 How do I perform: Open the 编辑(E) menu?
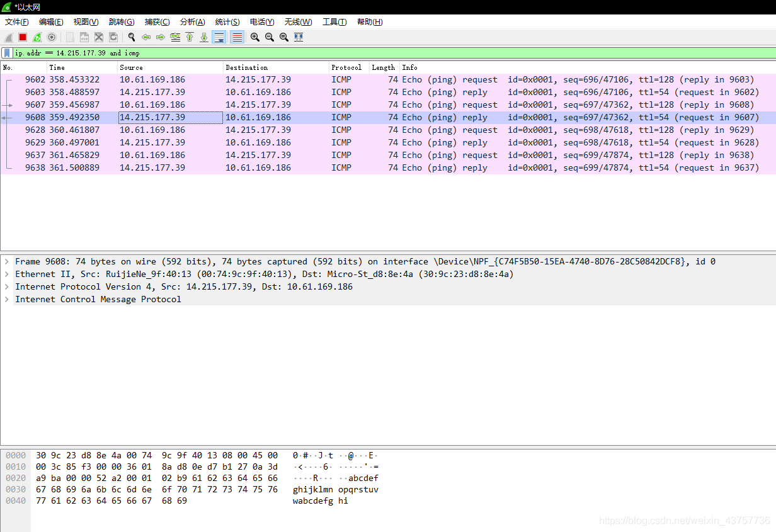[x=51, y=22]
